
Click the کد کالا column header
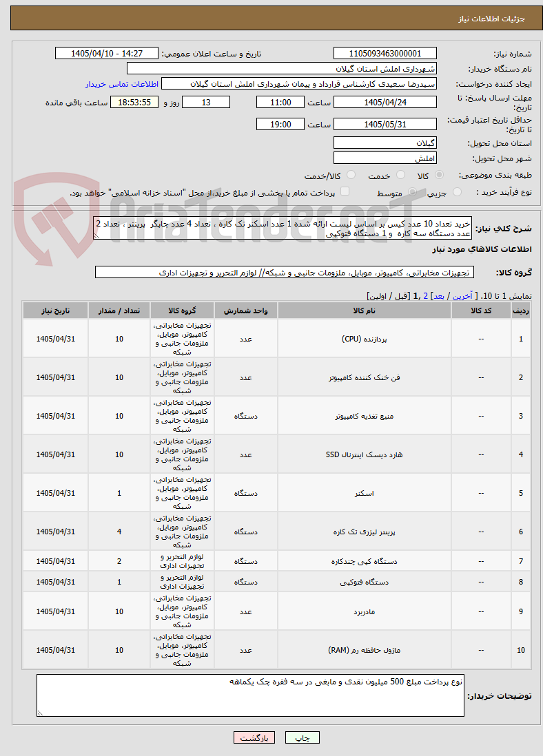[x=481, y=311]
